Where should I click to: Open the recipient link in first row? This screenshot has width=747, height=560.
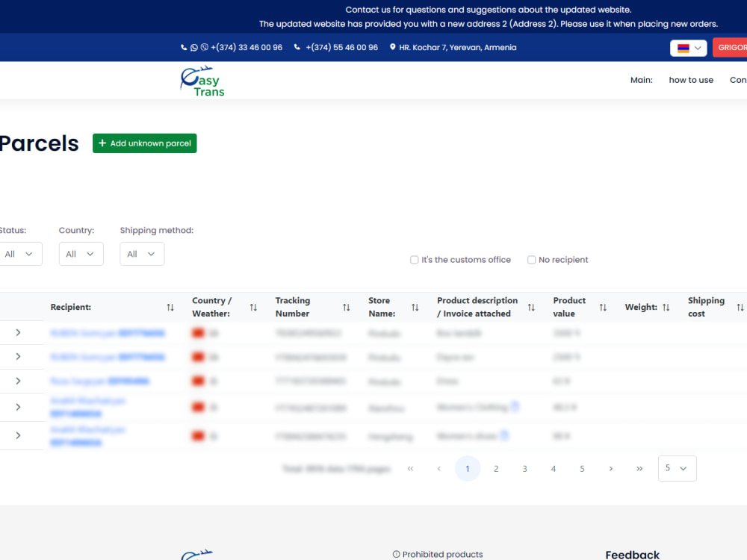point(108,333)
